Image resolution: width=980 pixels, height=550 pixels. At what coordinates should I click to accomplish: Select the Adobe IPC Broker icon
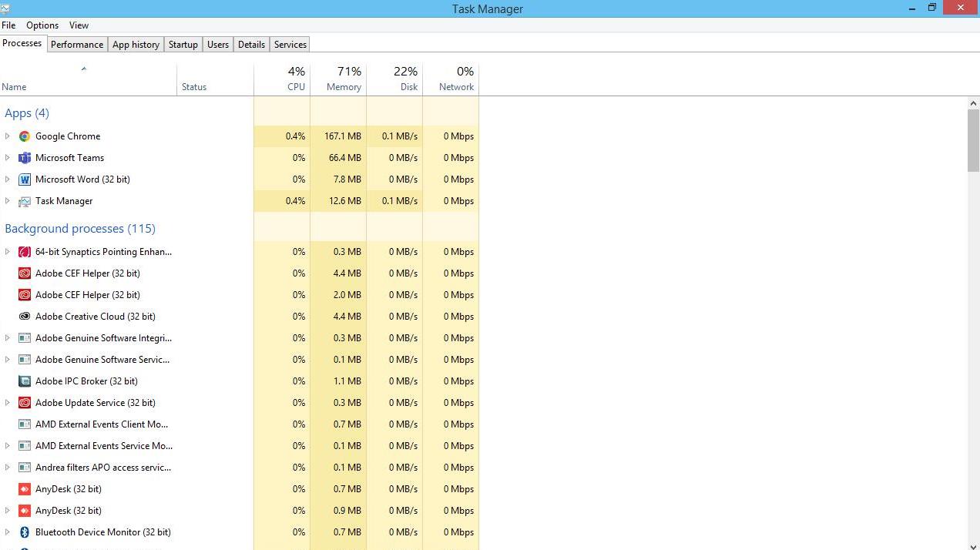(25, 381)
